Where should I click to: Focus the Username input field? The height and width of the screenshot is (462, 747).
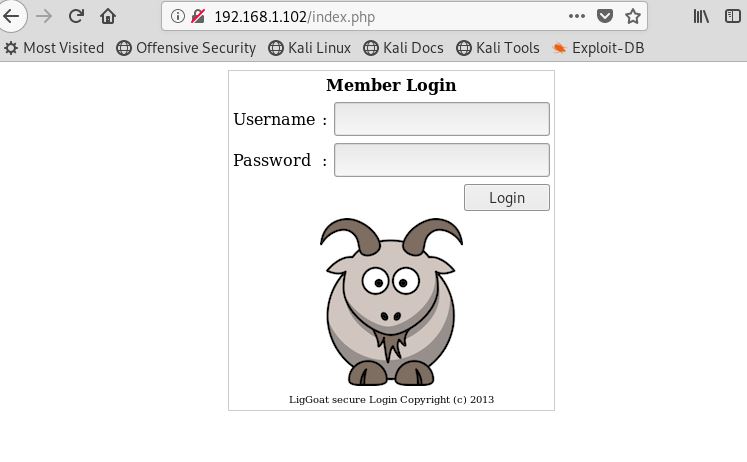(x=442, y=119)
